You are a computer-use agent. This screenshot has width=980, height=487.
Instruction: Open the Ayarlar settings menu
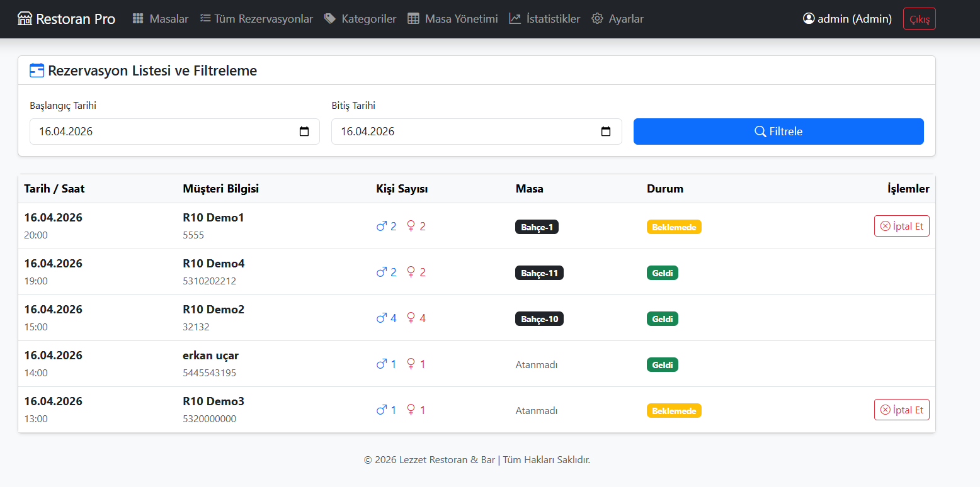(x=618, y=19)
